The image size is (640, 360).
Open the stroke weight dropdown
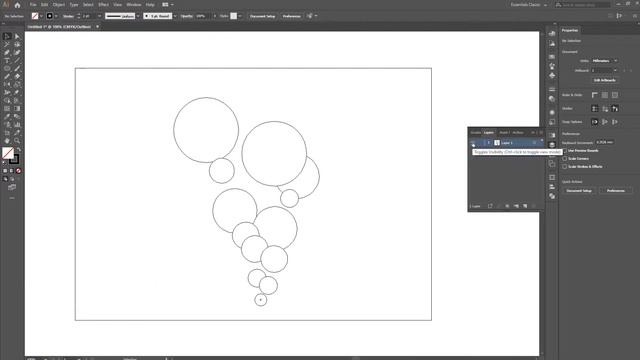click(99, 16)
